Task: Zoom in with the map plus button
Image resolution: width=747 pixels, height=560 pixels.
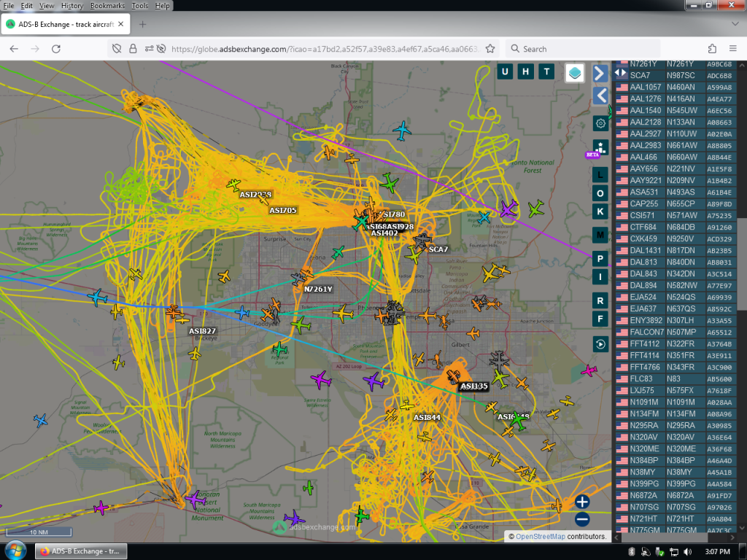Action: click(x=582, y=502)
